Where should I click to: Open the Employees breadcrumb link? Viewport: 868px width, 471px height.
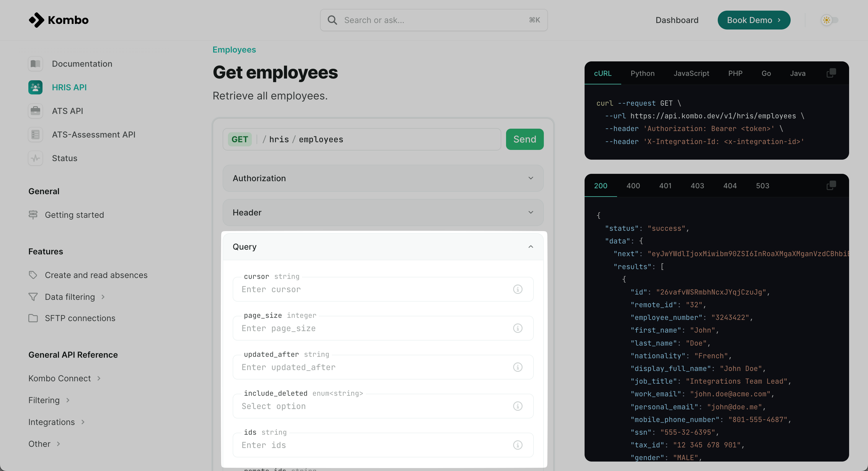click(x=234, y=50)
